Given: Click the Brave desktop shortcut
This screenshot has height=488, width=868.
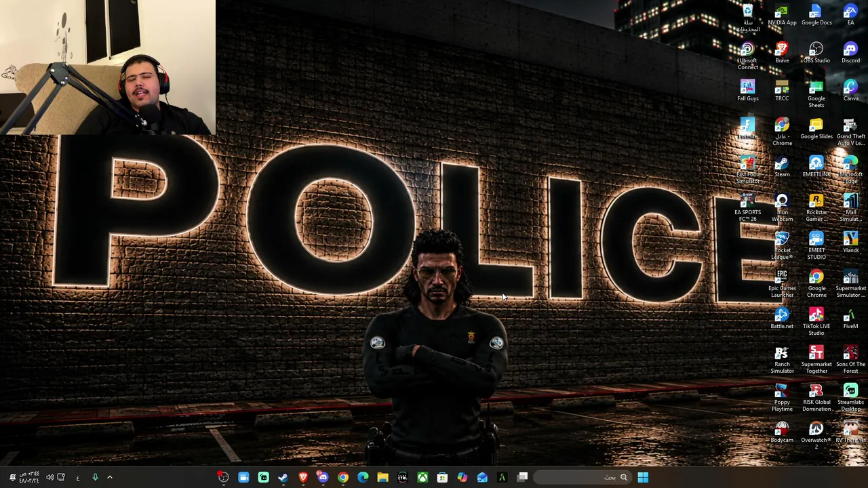Looking at the screenshot, I should click(782, 54).
